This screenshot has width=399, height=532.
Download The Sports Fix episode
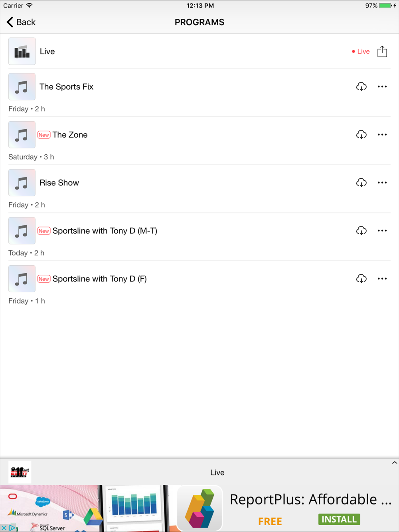[x=361, y=87]
